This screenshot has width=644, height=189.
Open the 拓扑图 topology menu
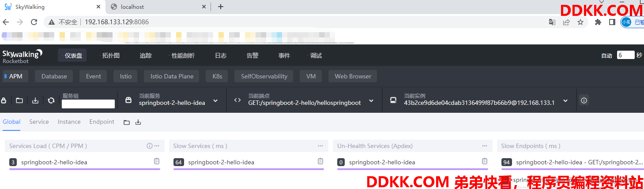(111, 56)
